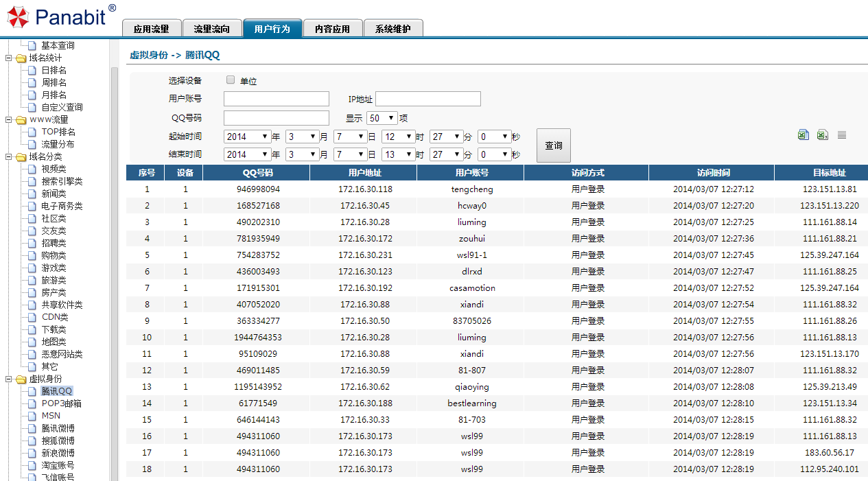
Task: Click the page icon beside 电子商务类
Action: [32, 206]
